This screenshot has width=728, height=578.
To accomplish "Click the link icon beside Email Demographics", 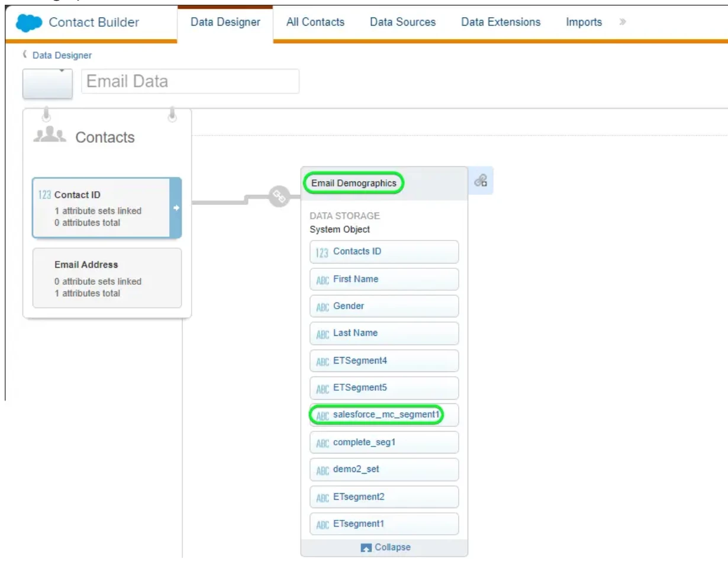I will point(481,181).
